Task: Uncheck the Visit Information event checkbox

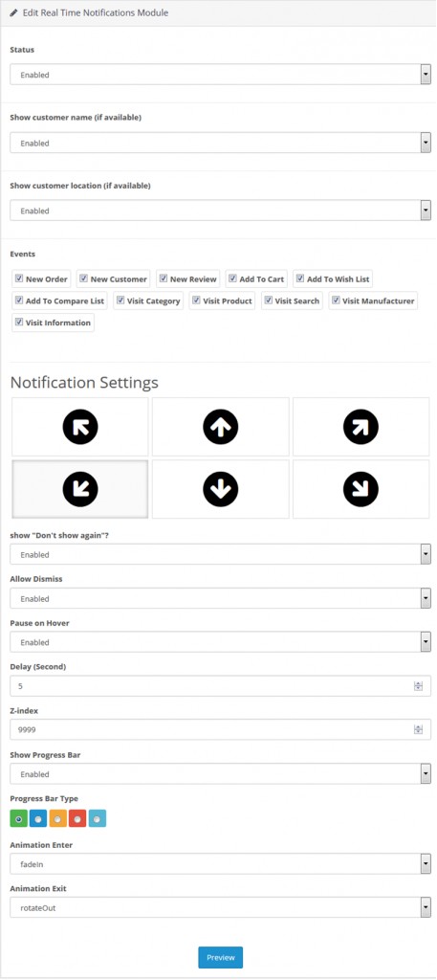Action: click(x=19, y=323)
